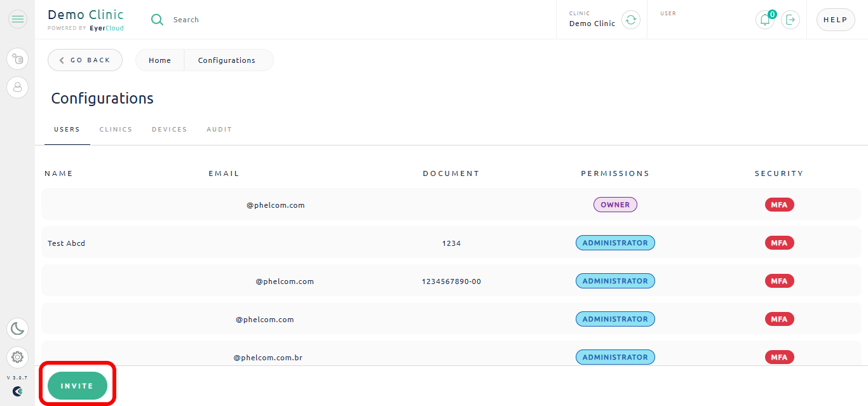The width and height of the screenshot is (868, 406).
Task: Open the settings gear icon
Action: pos(18,357)
